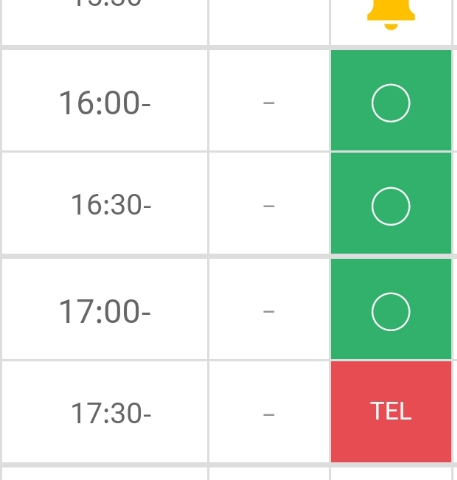
Task: Click the empty middle cell below the 17:30 dash
Action: click(269, 474)
